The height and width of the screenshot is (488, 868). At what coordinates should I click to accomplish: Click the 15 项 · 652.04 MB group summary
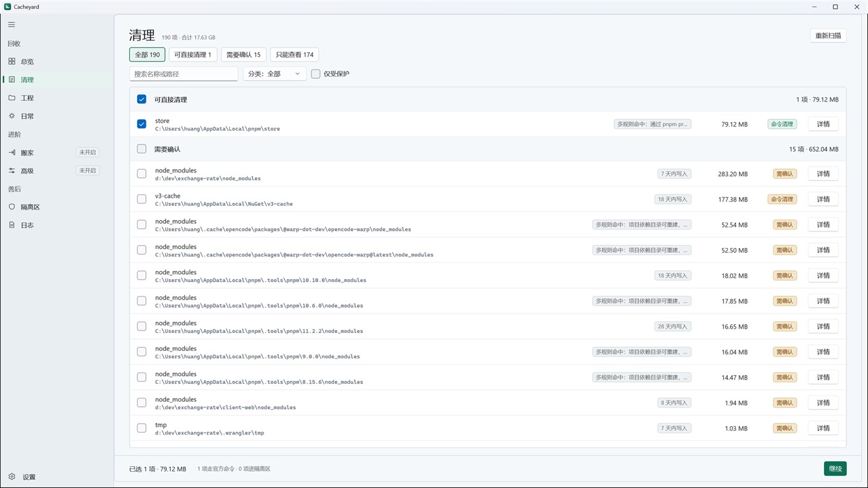(x=813, y=149)
